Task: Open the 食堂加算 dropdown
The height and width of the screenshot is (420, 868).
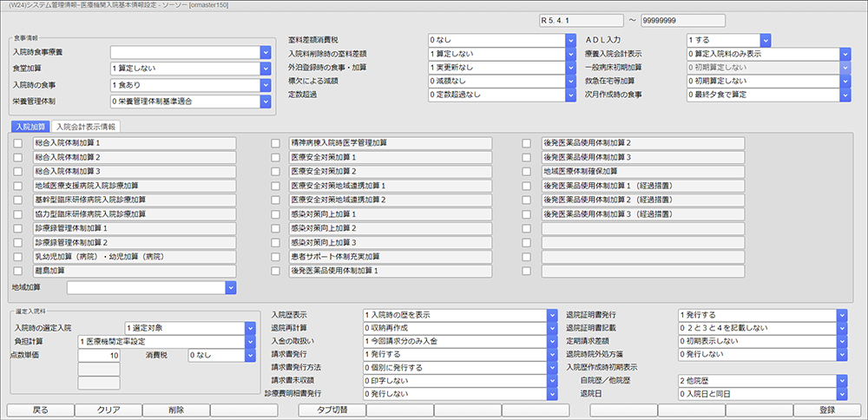Action: pyautogui.click(x=266, y=69)
